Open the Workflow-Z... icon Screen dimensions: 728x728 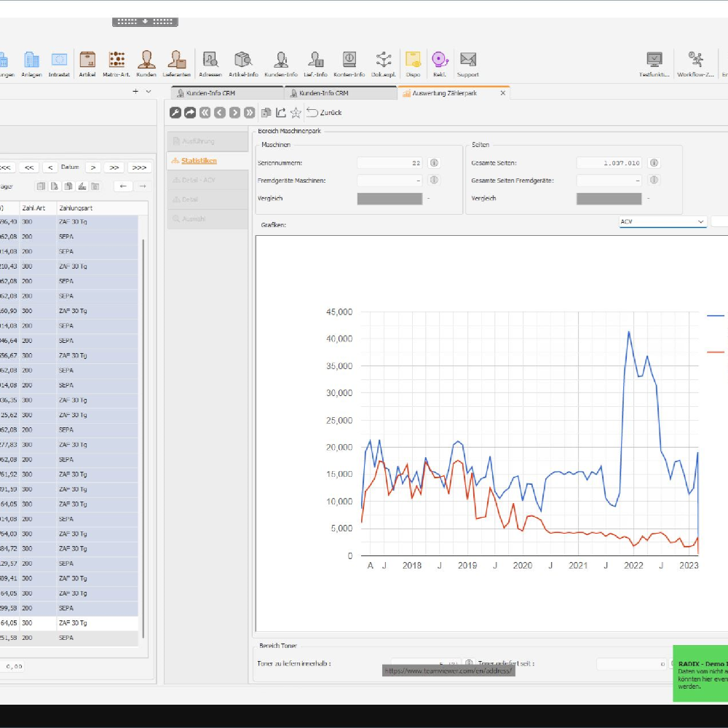(x=695, y=63)
